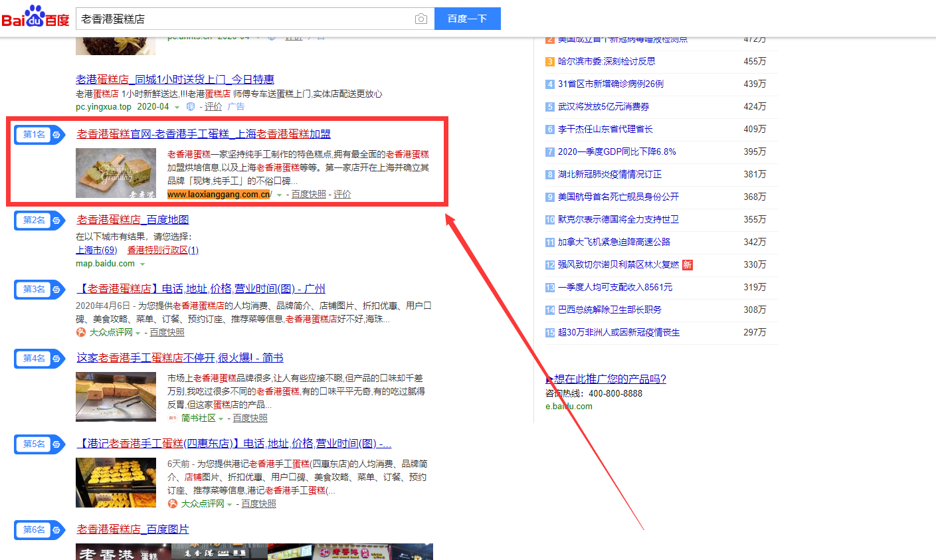Open hot topic 一季度人均可支配收入8561元
The width and height of the screenshot is (936, 560).
(615, 287)
